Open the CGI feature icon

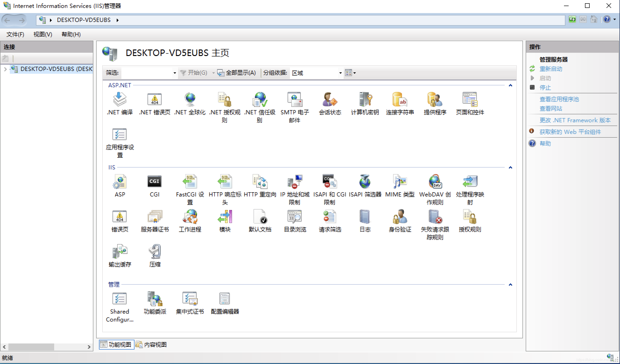click(x=155, y=181)
